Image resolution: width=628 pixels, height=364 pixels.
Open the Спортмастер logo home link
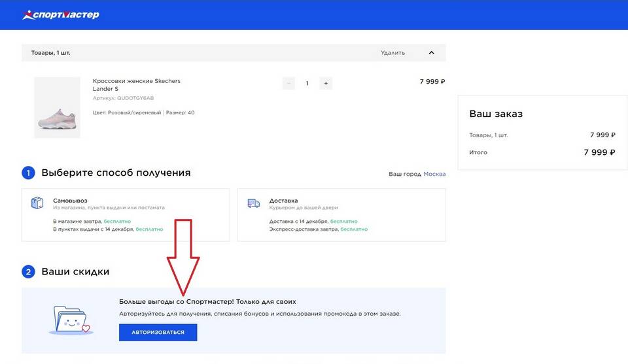coord(61,15)
